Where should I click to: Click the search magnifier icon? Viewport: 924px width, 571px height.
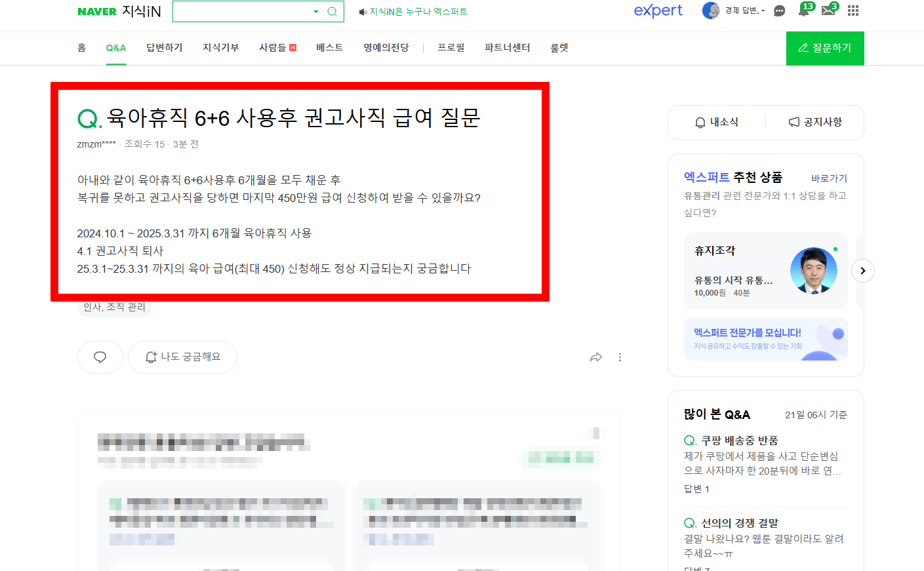click(332, 11)
